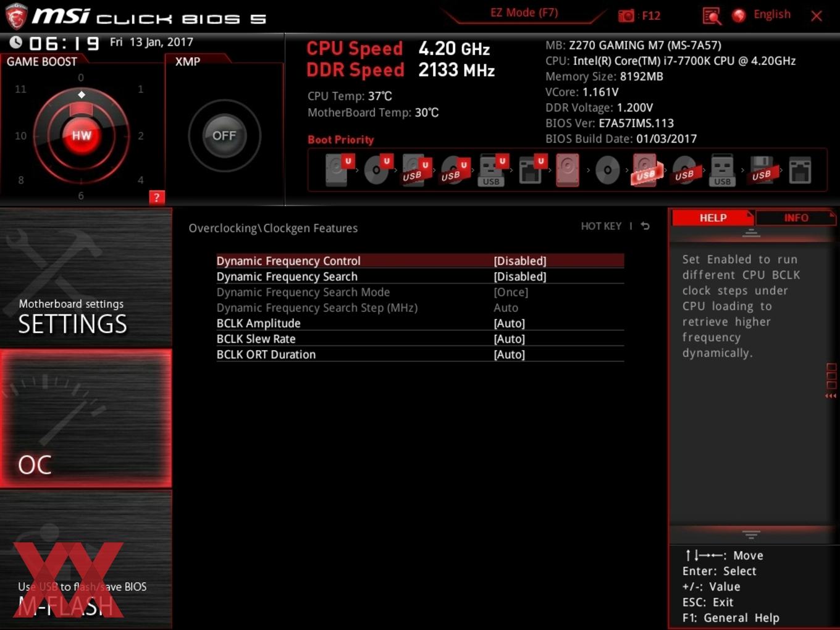Toggle the XMP OFF button
This screenshot has height=630, width=840.
(x=224, y=136)
